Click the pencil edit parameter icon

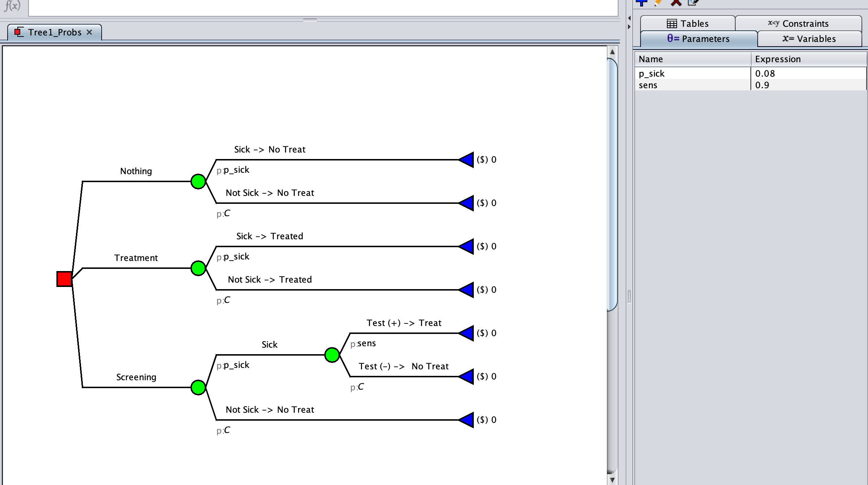658,3
